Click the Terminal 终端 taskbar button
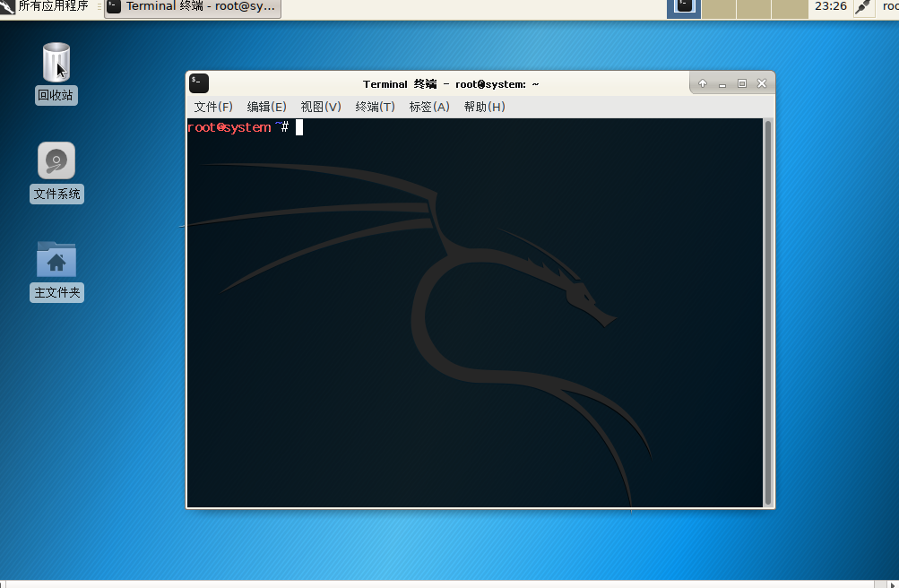This screenshot has height=588, width=899. click(193, 7)
